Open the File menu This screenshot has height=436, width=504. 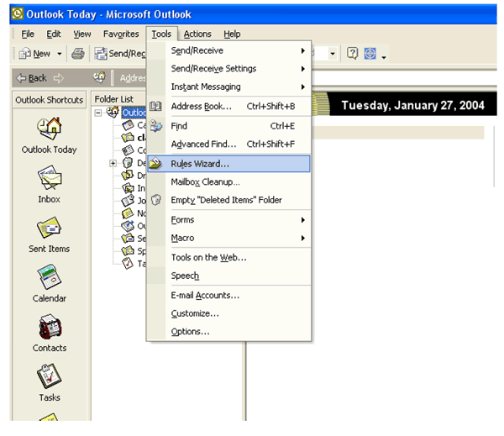tap(28, 34)
